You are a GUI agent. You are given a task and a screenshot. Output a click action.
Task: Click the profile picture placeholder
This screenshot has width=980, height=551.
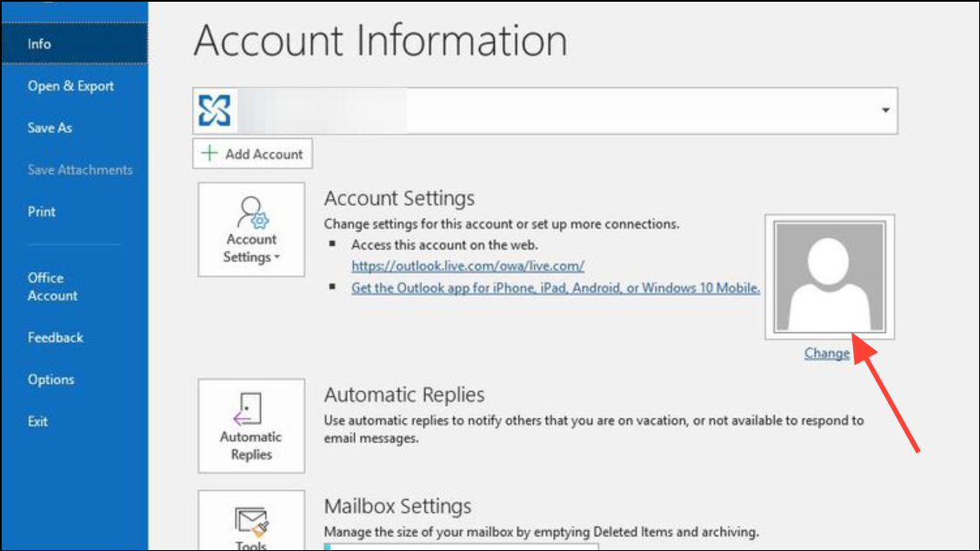point(830,276)
